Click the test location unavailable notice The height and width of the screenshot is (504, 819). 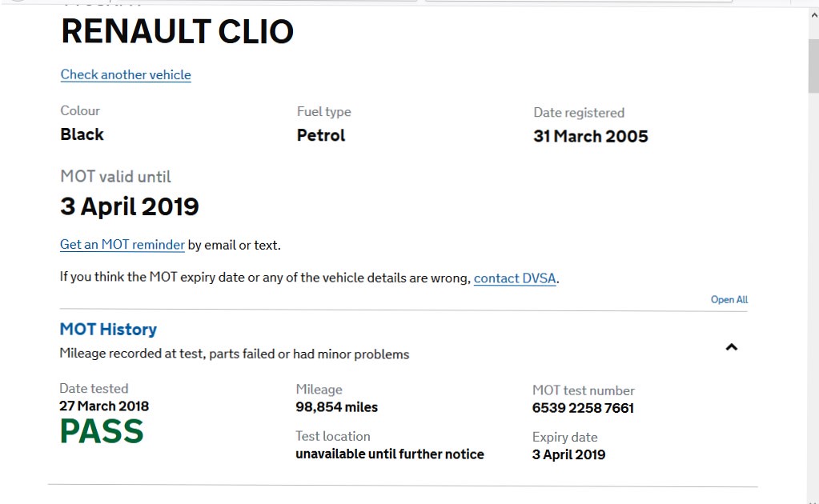[390, 454]
